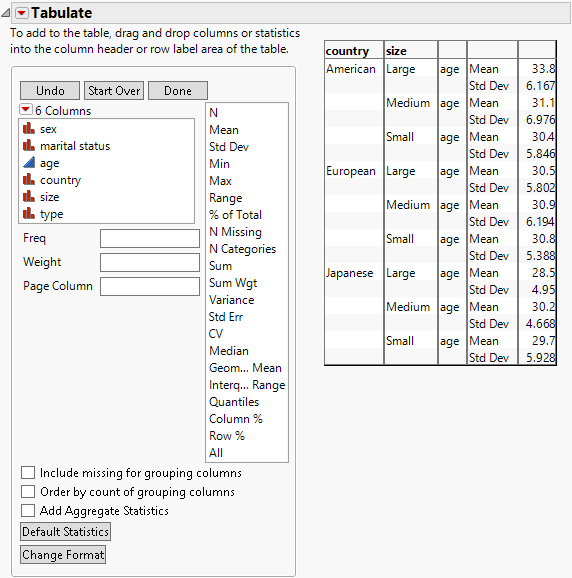Select the Median statistic
Image resolution: width=572 pixels, height=578 pixels.
tap(229, 351)
